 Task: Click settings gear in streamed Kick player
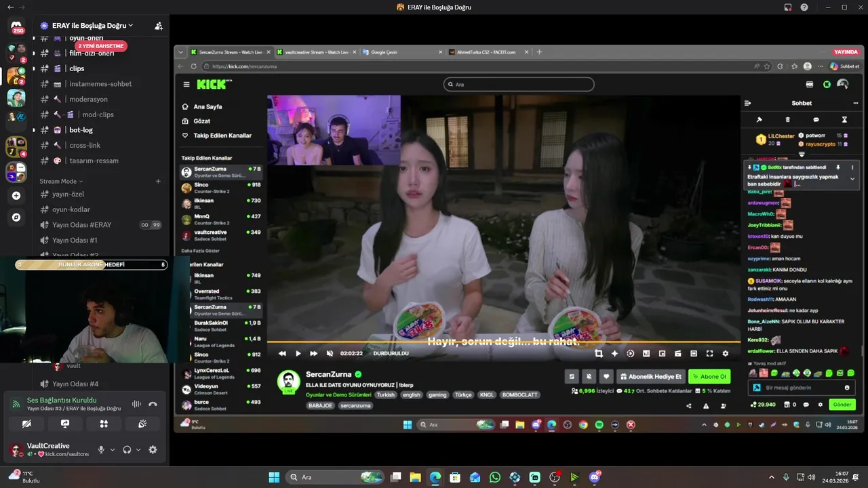(x=726, y=353)
